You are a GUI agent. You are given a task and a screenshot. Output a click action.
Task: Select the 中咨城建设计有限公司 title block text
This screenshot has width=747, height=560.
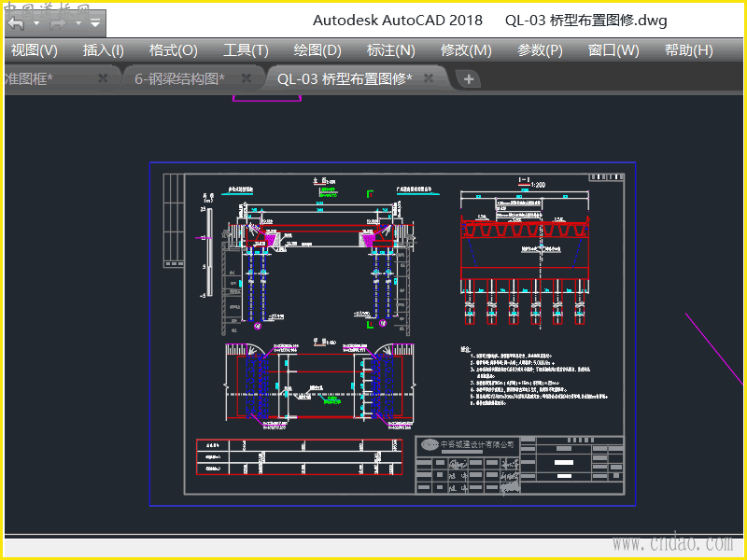click(474, 444)
